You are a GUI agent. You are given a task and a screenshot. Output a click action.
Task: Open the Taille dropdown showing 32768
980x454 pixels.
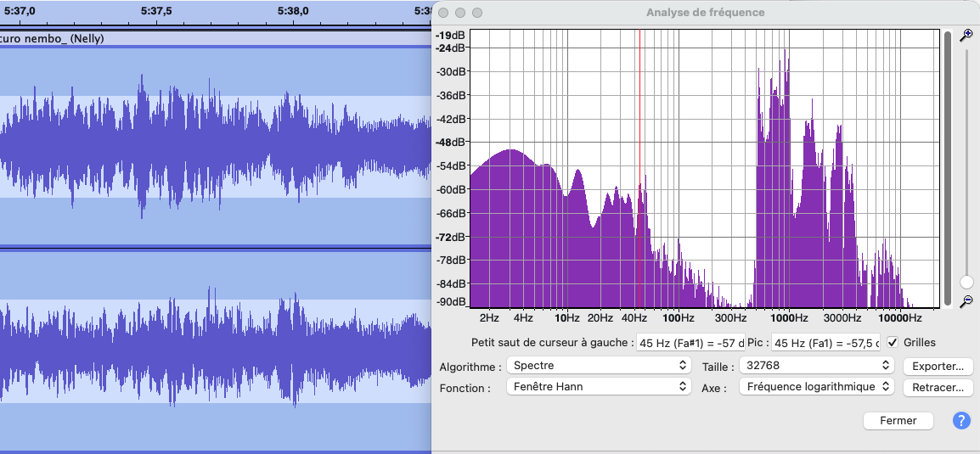tap(817, 366)
